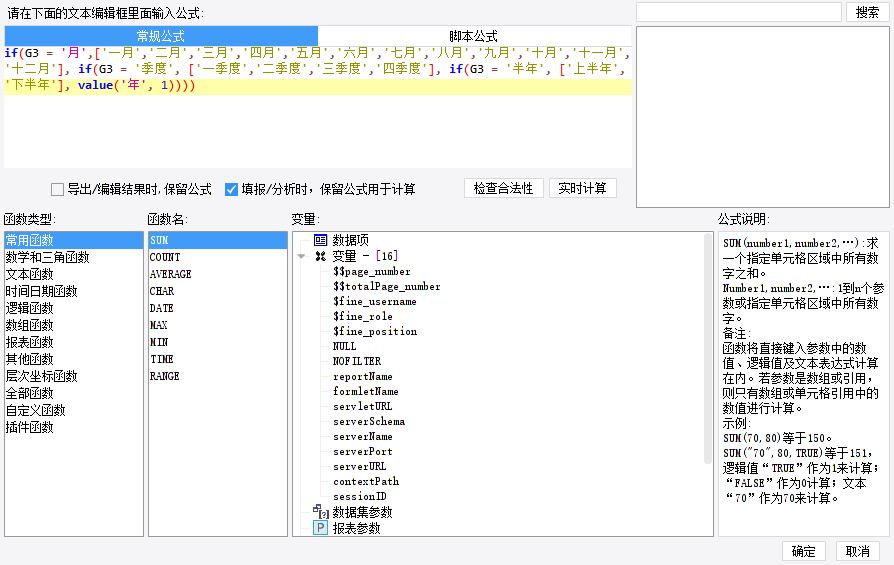Select variable $fine_role

pyautogui.click(x=363, y=316)
